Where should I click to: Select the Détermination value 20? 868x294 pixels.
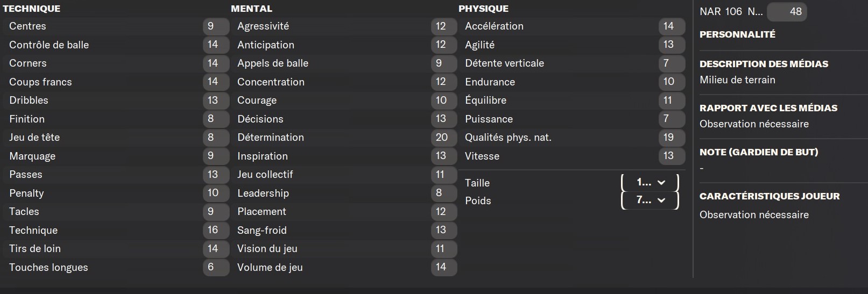point(444,138)
